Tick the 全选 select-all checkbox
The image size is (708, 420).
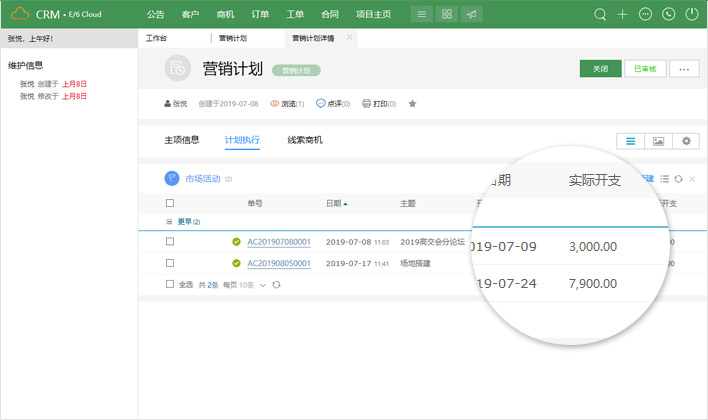170,285
